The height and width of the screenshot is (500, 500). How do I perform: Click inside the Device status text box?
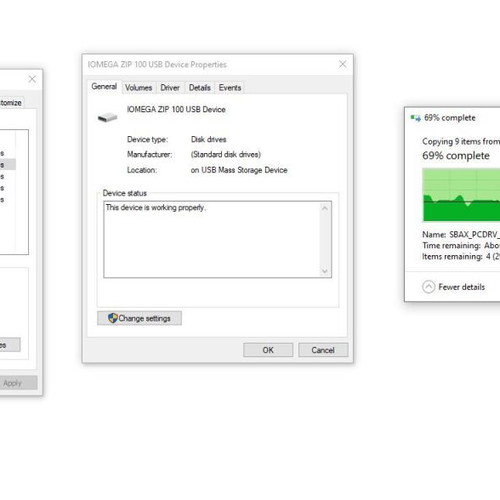point(212,239)
